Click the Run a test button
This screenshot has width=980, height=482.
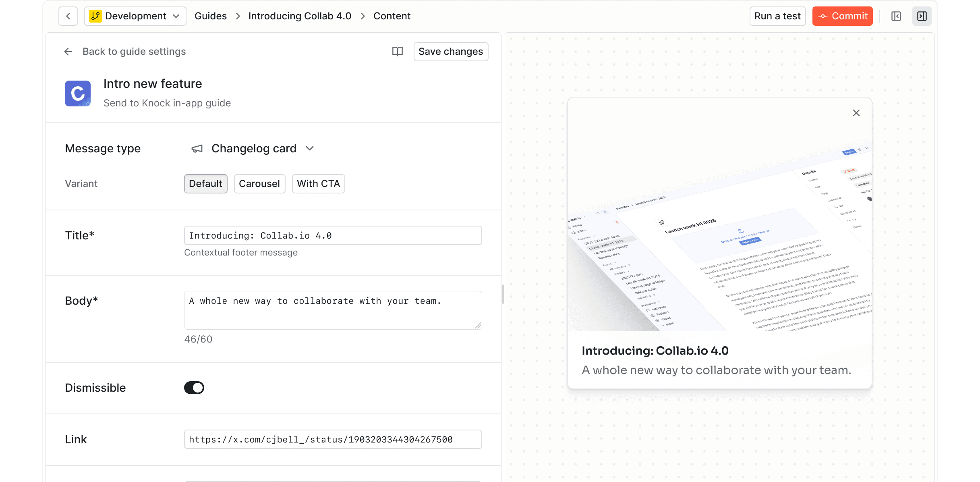[777, 16]
